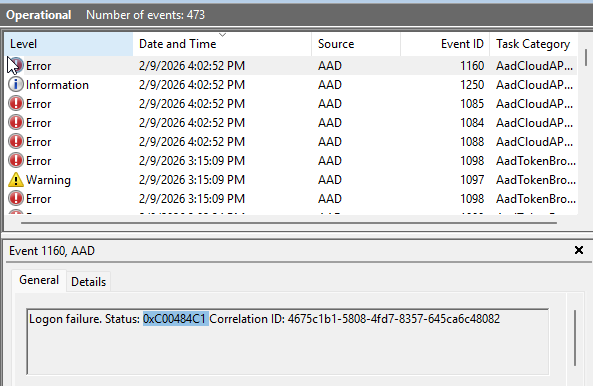The width and height of the screenshot is (593, 386).
Task: Sort events by the Task Category column
Action: click(534, 44)
